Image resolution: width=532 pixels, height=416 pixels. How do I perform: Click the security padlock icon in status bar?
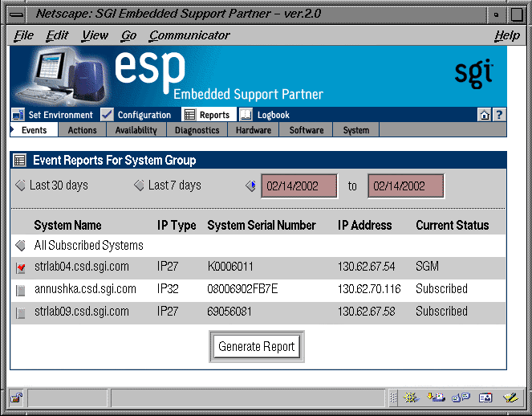pyautogui.click(x=17, y=398)
